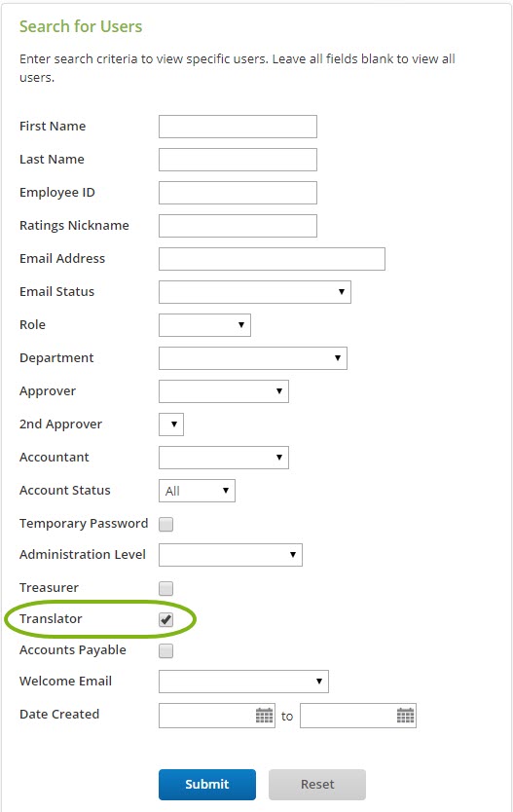This screenshot has height=812, width=513.
Task: Check the Treasurer checkbox
Action: [166, 588]
